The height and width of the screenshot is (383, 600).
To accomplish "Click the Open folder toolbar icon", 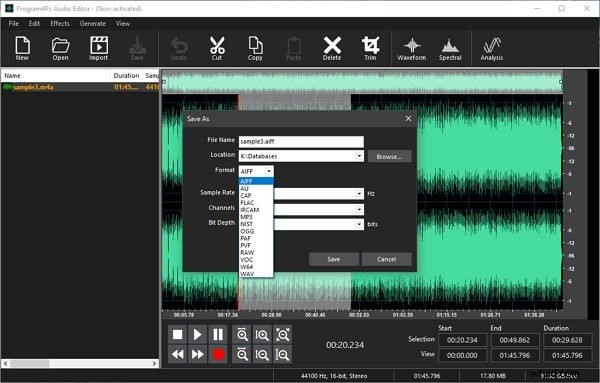I will [60, 48].
